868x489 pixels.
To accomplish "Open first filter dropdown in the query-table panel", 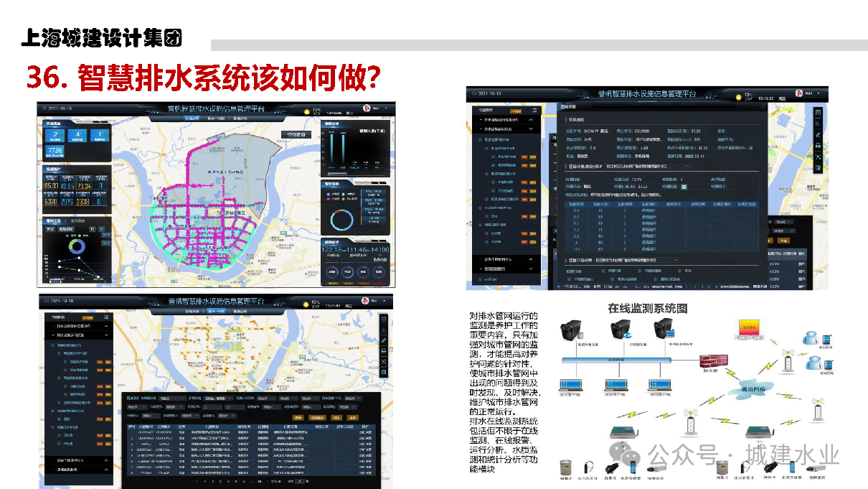I will [171, 397].
